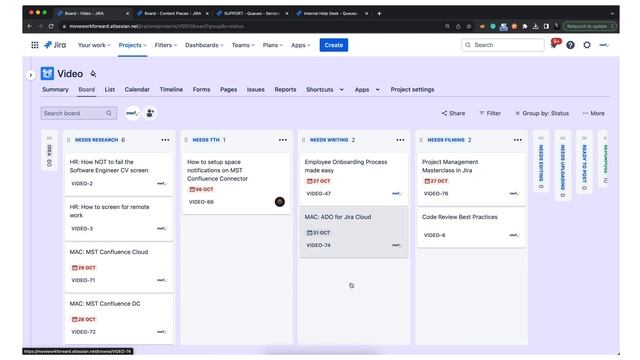Open Needs Research column more menu
The image size is (640, 360).
(165, 140)
